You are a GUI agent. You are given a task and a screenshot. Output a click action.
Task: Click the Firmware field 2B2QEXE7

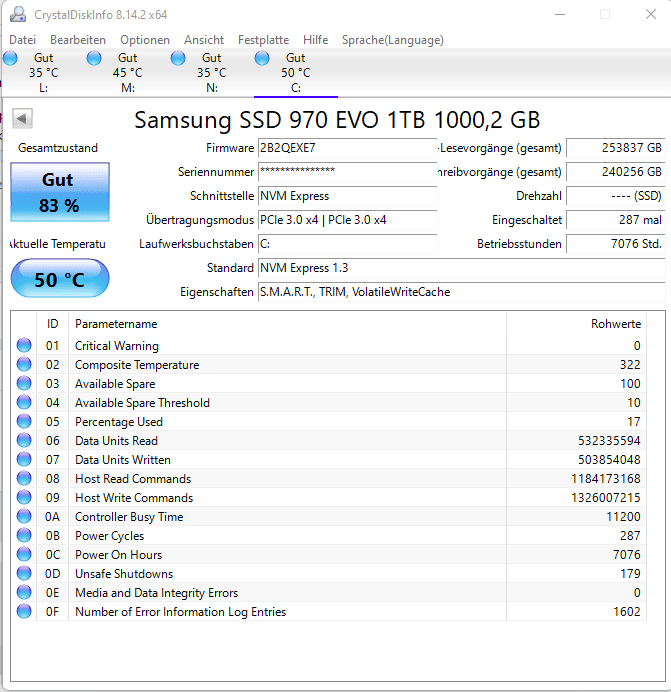click(347, 148)
